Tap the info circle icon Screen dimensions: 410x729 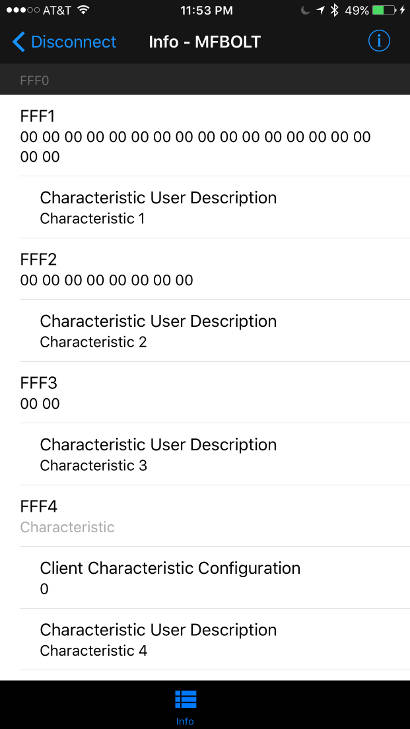point(379,42)
